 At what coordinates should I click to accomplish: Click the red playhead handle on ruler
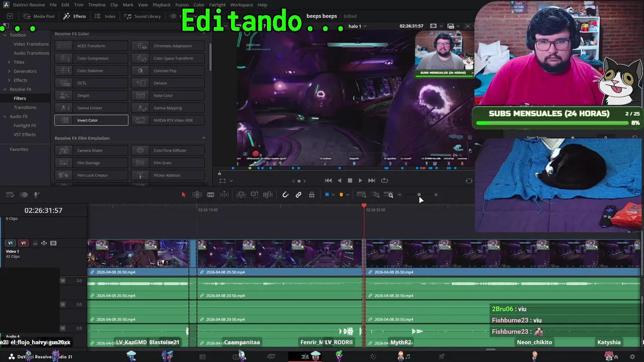click(x=364, y=206)
